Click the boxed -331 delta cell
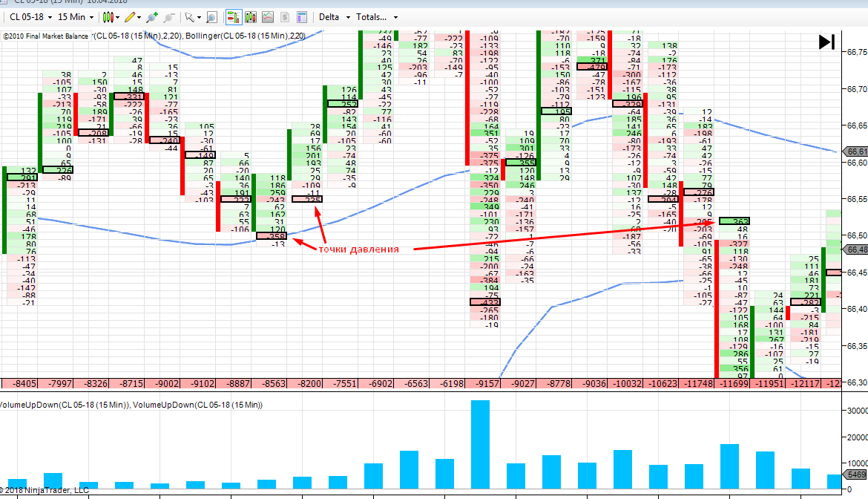Image resolution: width=868 pixels, height=499 pixels. pos(129,97)
